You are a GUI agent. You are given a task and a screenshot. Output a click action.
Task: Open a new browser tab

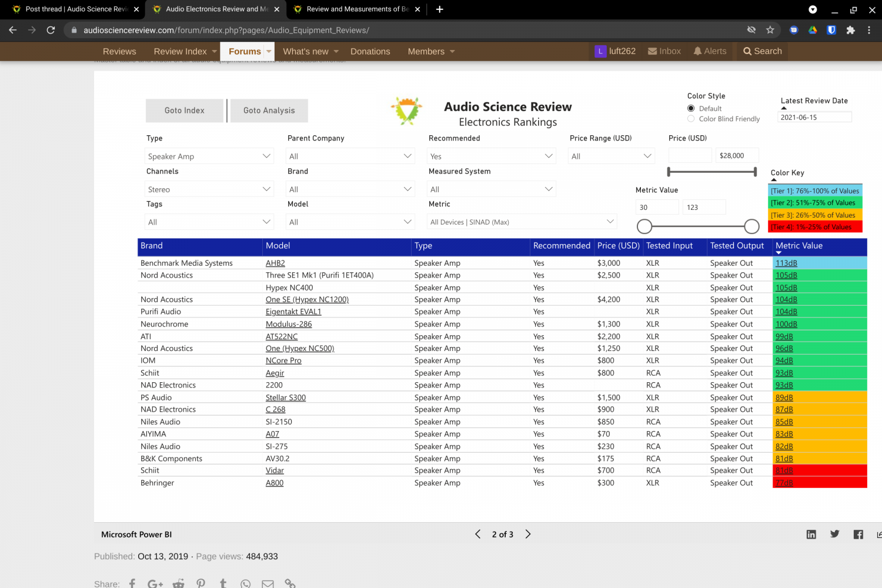click(439, 9)
